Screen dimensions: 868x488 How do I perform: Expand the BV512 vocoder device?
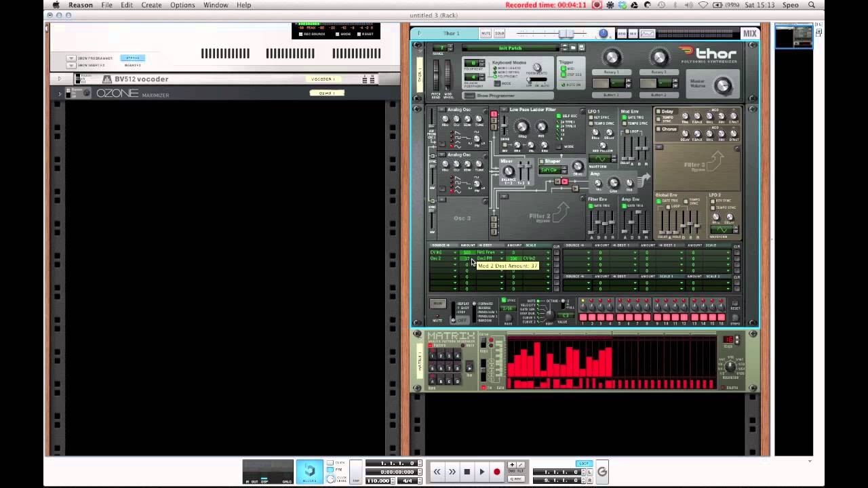[59, 79]
